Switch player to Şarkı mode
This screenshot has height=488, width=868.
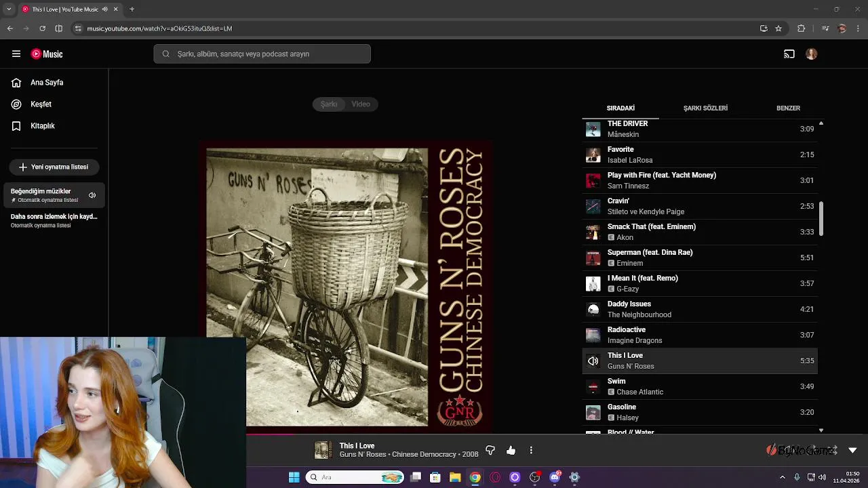tap(329, 104)
